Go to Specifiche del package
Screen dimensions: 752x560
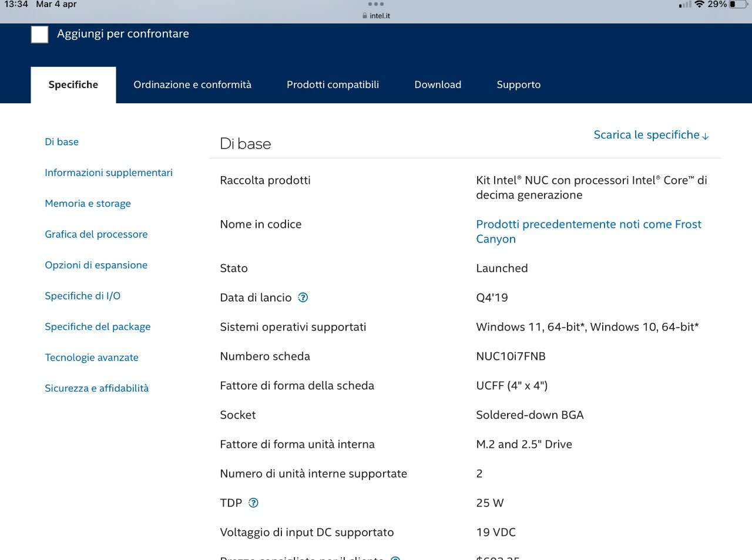pos(98,327)
